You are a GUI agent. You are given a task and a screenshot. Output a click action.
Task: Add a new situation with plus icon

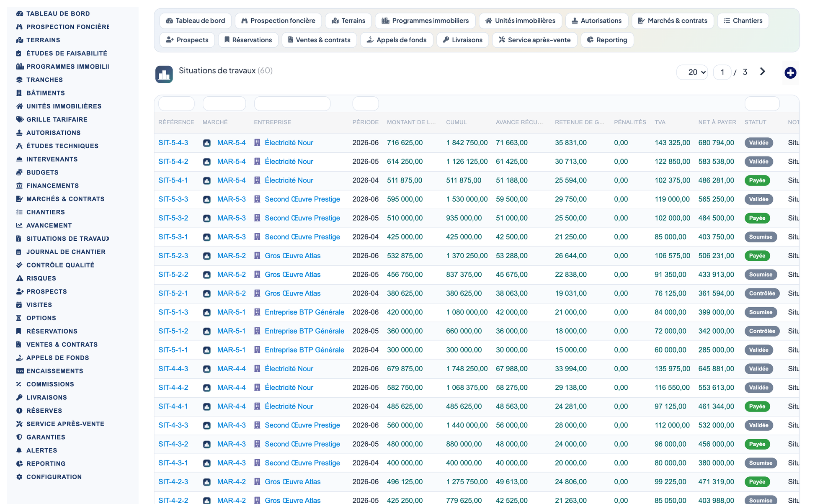click(790, 73)
